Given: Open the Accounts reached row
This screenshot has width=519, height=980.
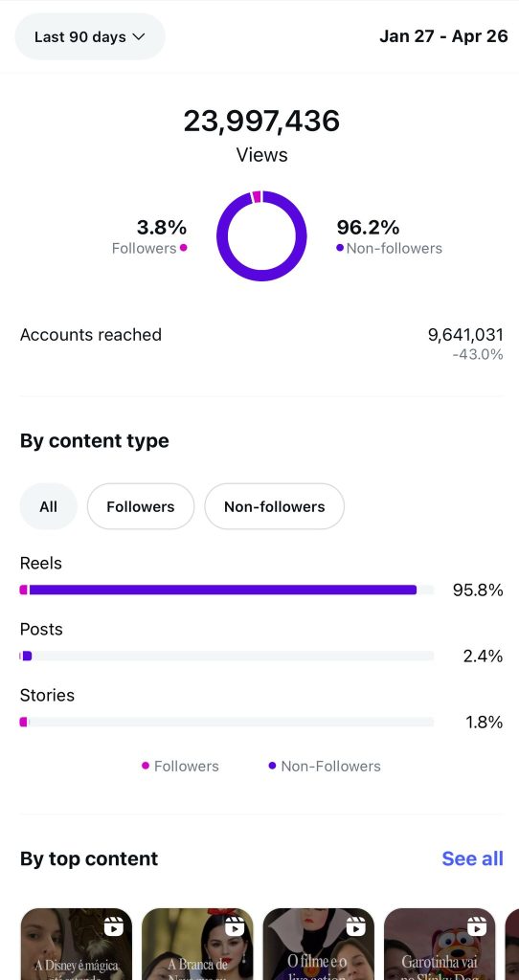Looking at the screenshot, I should point(261,344).
